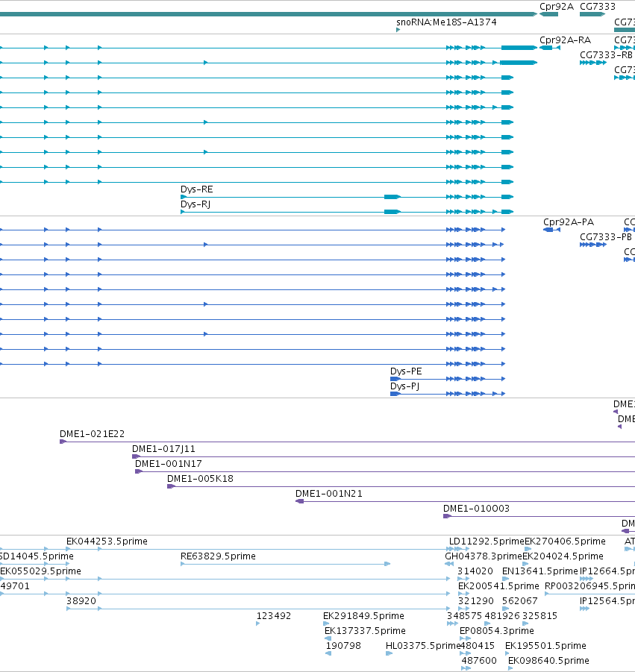Select the Cpr92A gene feature
This screenshot has height=672, width=635.
[x=549, y=14]
